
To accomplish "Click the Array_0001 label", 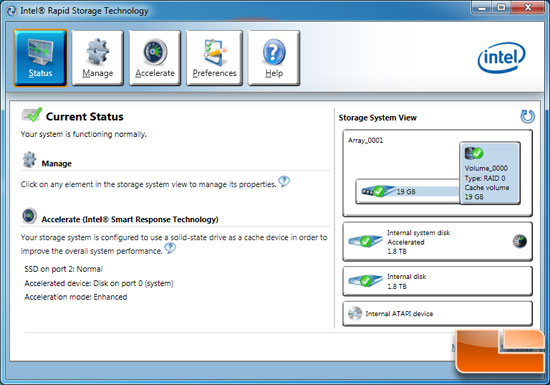I will coord(365,141).
